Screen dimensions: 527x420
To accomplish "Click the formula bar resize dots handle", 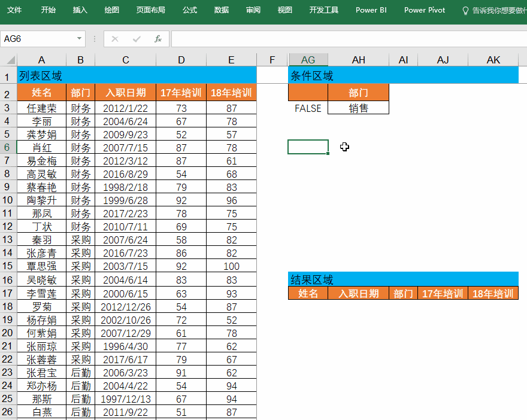I will [x=94, y=39].
